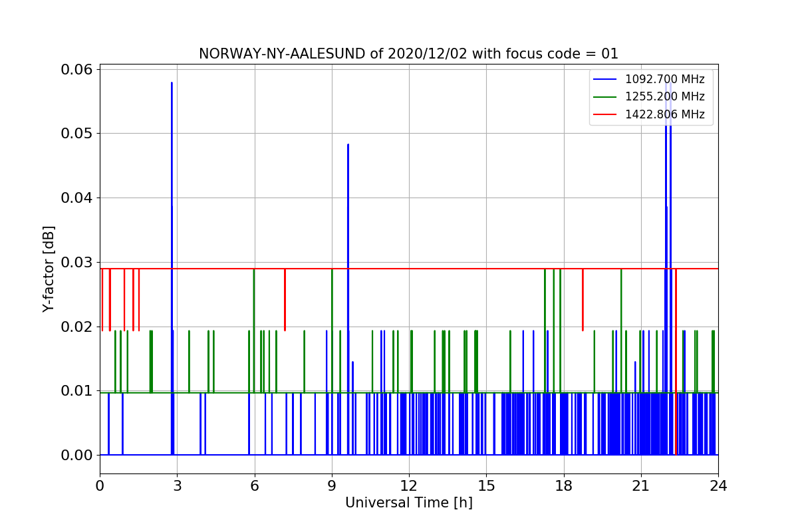Click the x-axis tick label 3
This screenshot has width=798, height=532.
coord(177,485)
